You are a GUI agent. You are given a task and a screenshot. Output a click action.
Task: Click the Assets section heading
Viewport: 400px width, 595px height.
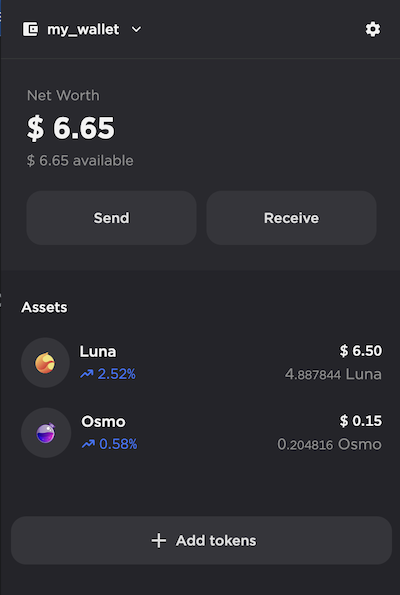point(44,307)
